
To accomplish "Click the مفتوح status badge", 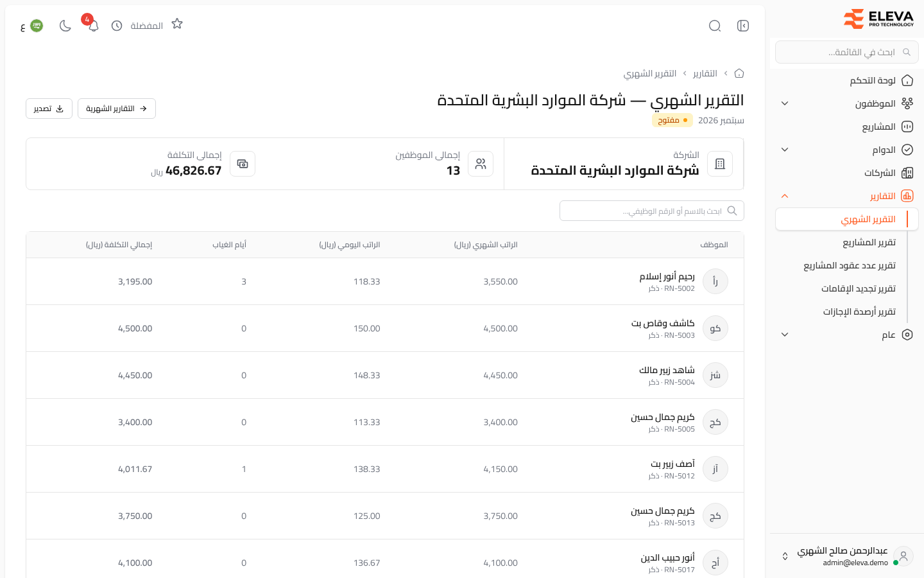I will tap(672, 120).
